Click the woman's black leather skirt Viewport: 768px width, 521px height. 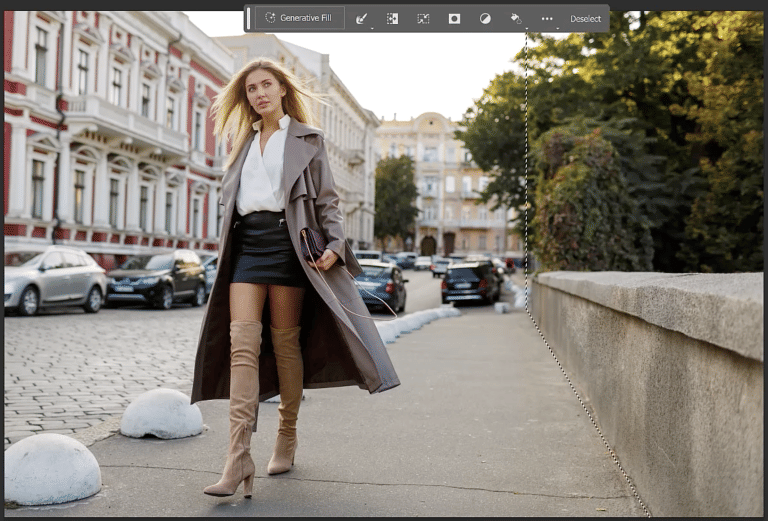(266, 249)
